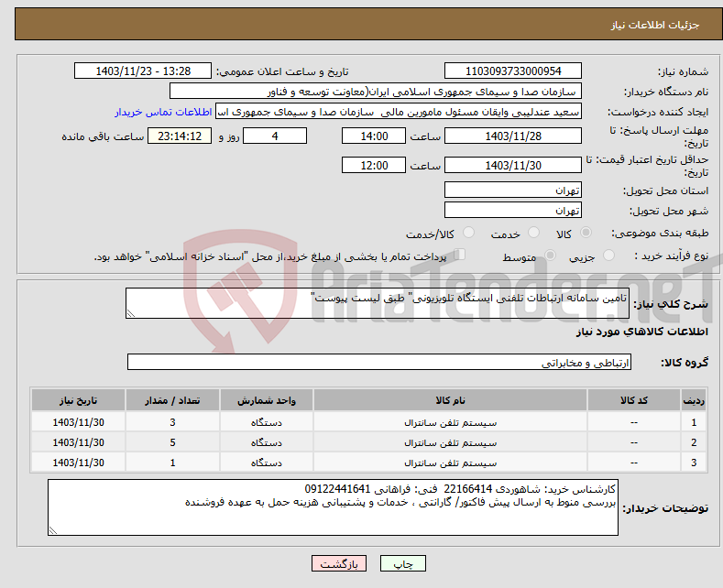Click the delivery city field تهران
723x588 pixels.
click(513, 210)
